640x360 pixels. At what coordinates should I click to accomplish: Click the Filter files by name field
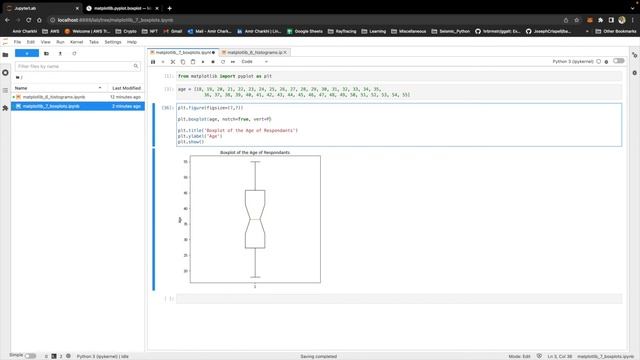point(78,66)
